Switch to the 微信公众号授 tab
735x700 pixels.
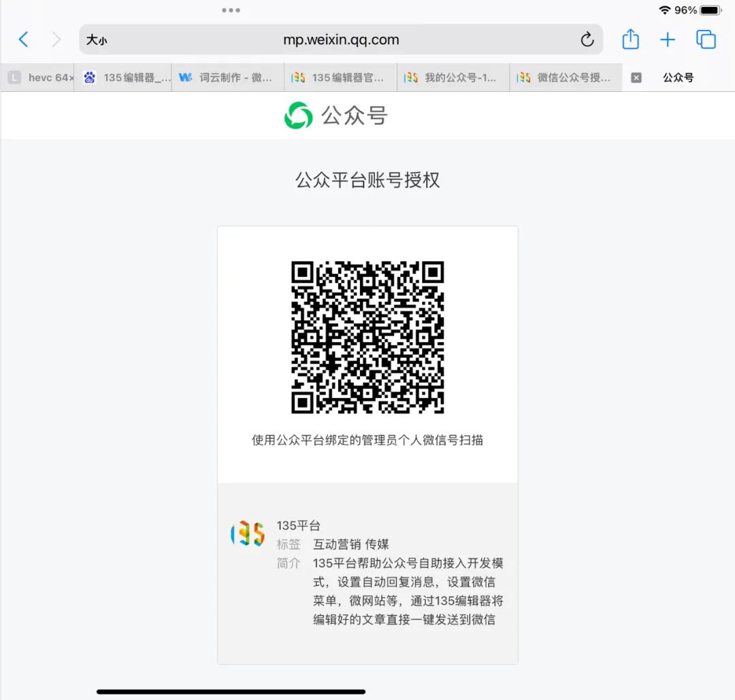(566, 78)
